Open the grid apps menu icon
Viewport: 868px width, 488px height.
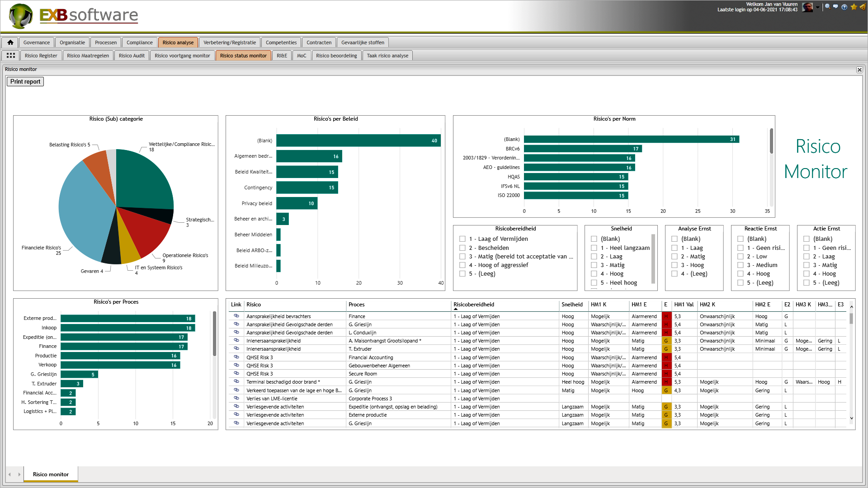[x=11, y=56]
